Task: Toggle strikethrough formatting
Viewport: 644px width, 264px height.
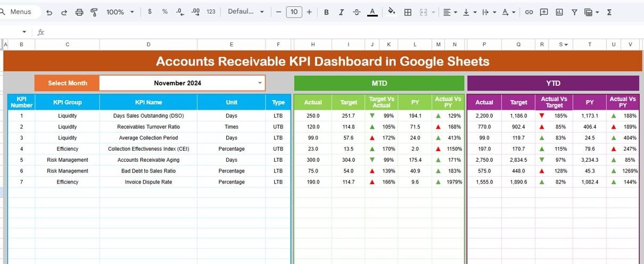Action: pyautogui.click(x=356, y=12)
